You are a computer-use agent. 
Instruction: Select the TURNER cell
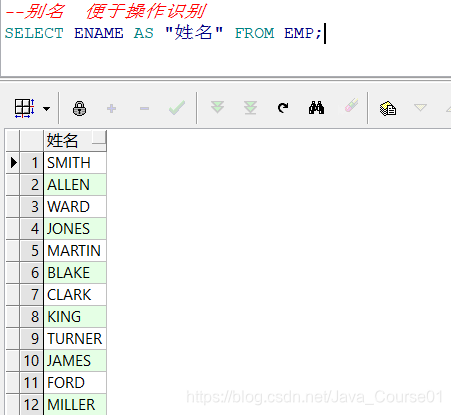click(75, 339)
